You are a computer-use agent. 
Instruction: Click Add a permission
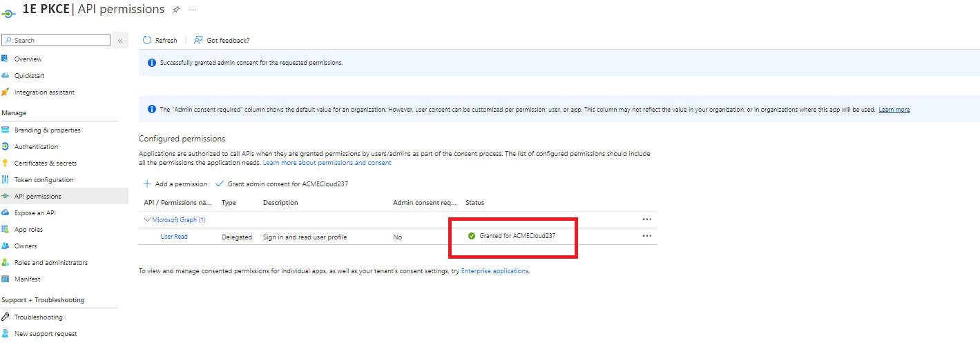pos(175,184)
